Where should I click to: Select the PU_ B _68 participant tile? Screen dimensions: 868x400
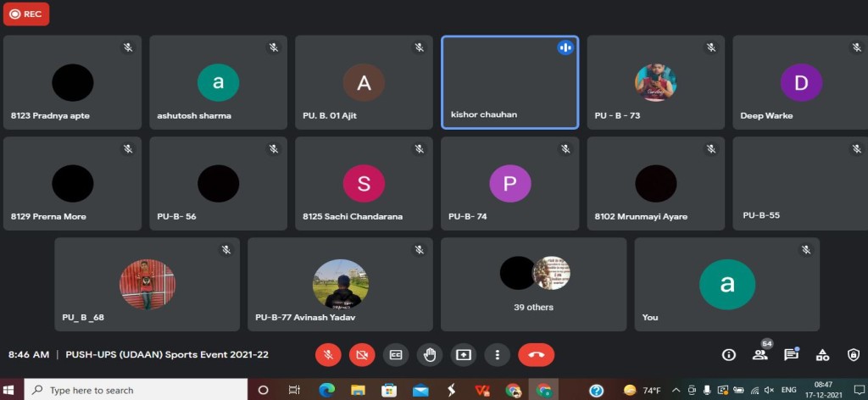pyautogui.click(x=147, y=285)
